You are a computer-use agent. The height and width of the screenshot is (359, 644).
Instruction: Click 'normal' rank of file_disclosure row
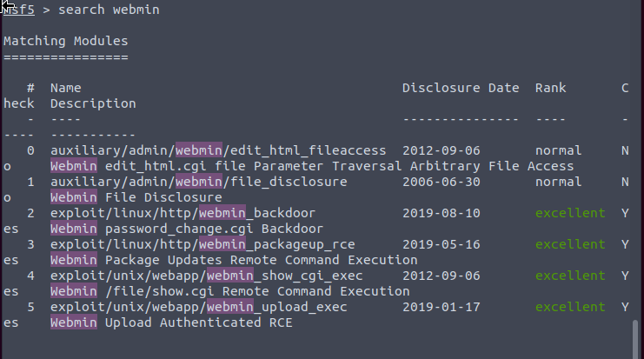click(x=559, y=182)
